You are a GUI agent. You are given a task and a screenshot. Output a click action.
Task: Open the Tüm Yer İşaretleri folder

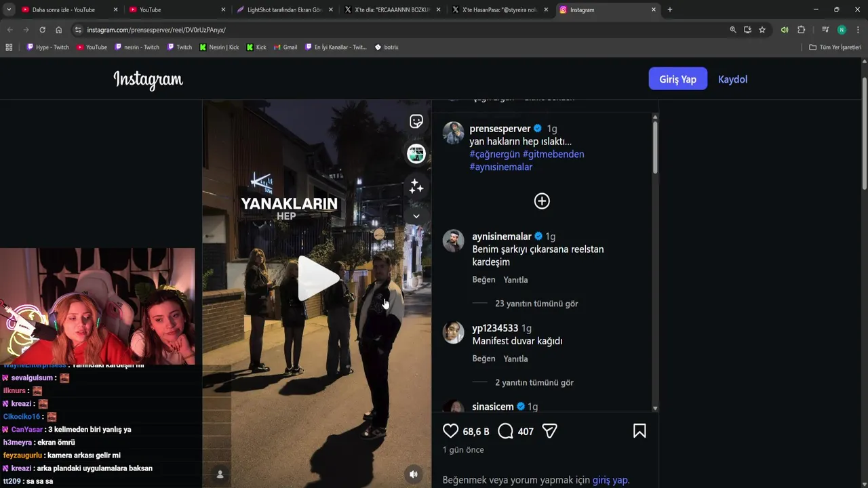point(835,47)
